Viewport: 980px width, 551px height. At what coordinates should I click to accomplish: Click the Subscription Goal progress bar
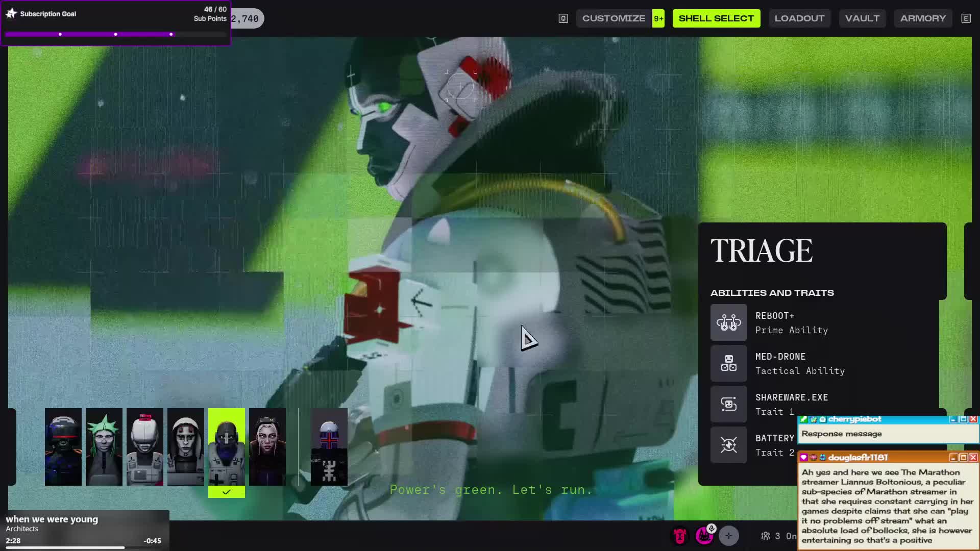pyautogui.click(x=116, y=34)
